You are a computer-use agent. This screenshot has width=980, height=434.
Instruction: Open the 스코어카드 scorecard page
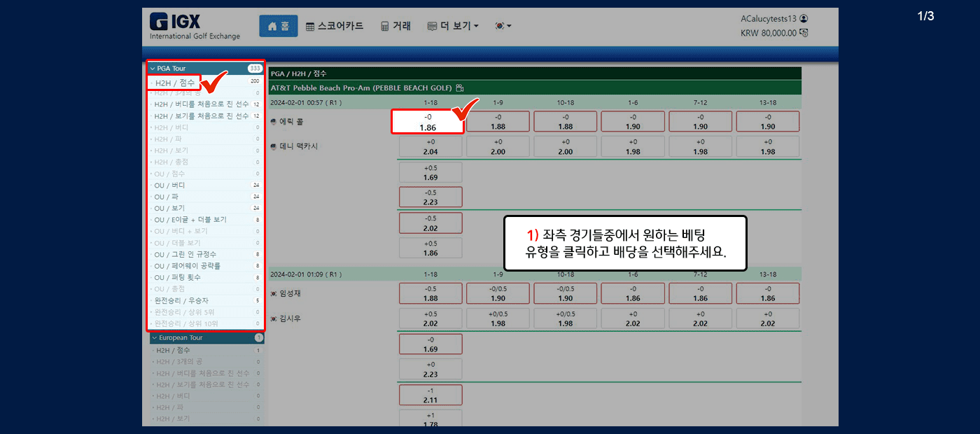pos(335,26)
